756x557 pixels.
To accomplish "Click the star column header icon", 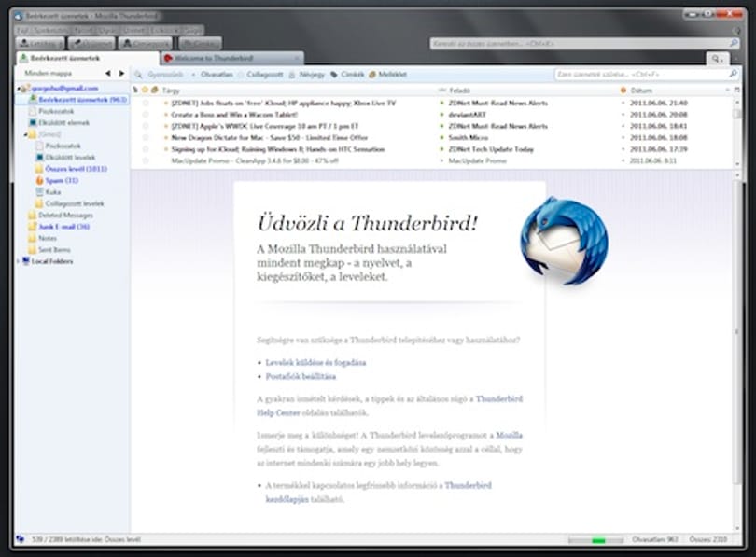I will pyautogui.click(x=145, y=91).
